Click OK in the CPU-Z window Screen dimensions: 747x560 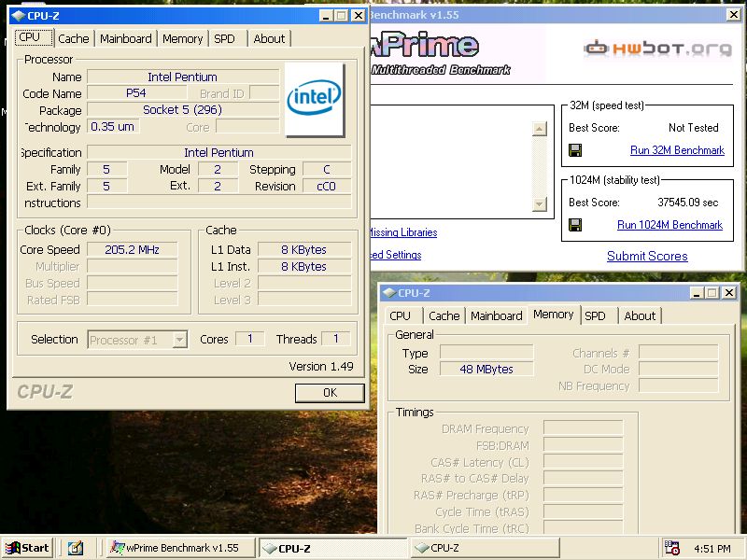pyautogui.click(x=330, y=393)
